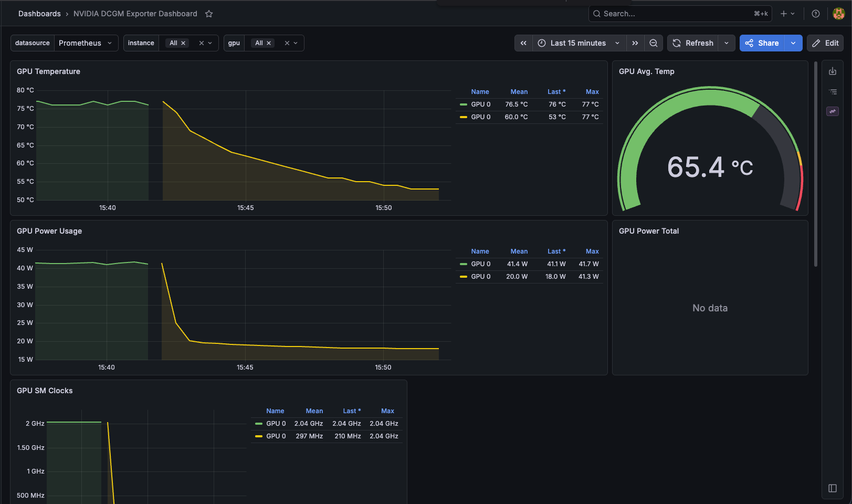The image size is (852, 504).
Task: Sort GPU Temperature legend by Name
Action: 480,92
